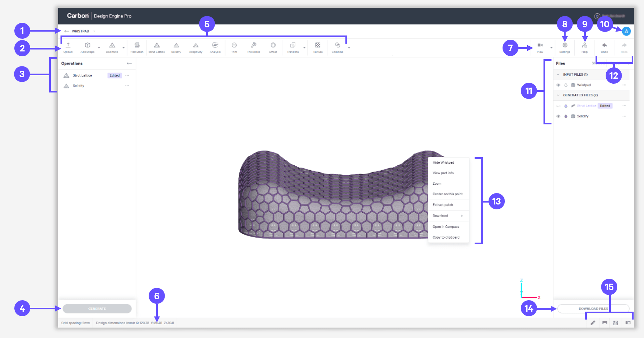
Task: Click the Solidify toolbar tool
Action: tap(176, 47)
